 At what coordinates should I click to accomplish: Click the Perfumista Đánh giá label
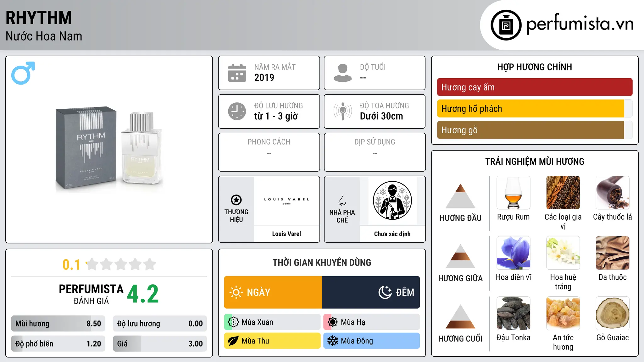pos(91,294)
